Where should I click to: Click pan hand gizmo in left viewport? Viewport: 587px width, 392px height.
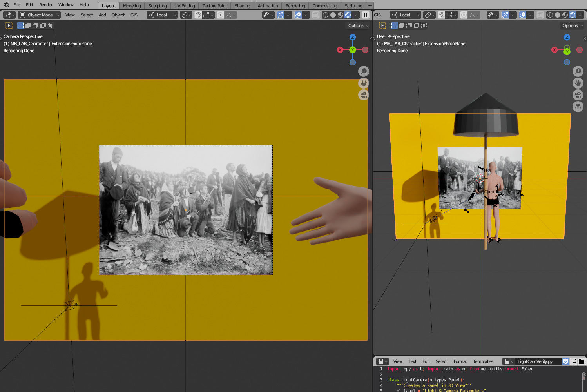point(364,83)
